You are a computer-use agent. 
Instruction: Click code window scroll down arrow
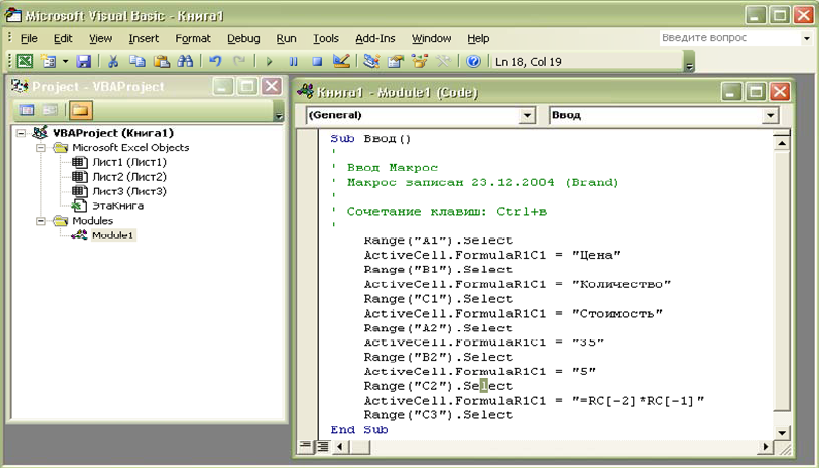[782, 432]
